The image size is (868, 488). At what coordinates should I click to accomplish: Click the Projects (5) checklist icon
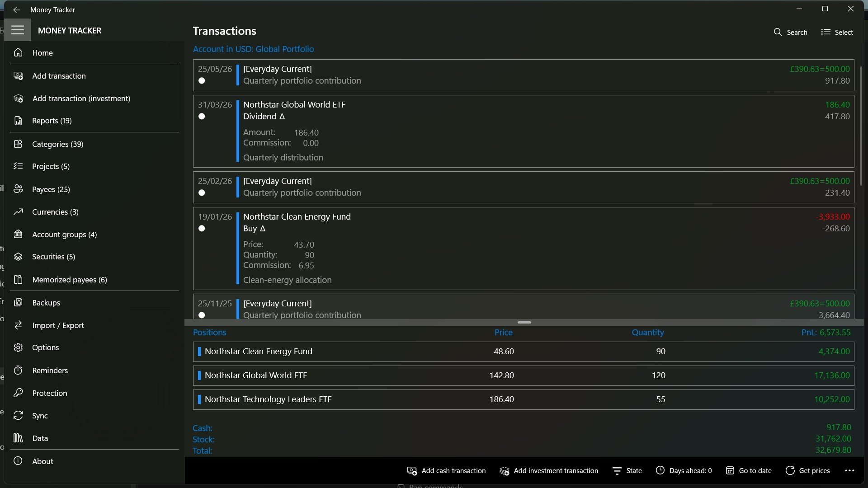point(18,166)
